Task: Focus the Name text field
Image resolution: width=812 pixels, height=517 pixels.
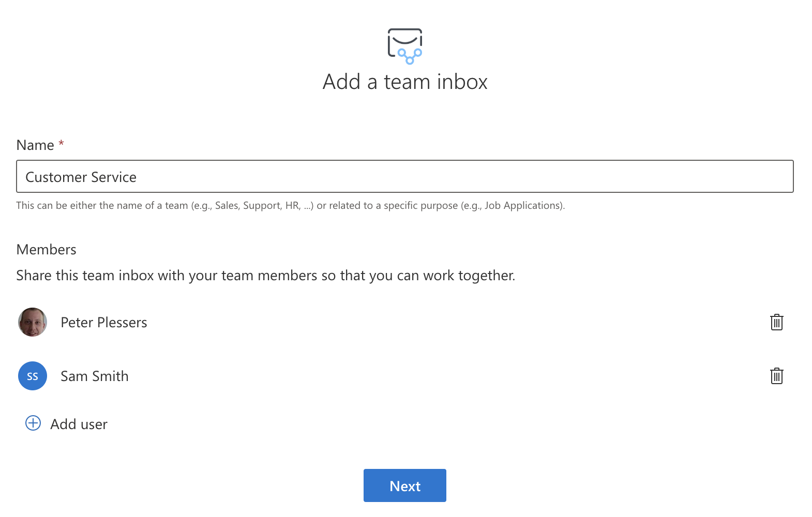Action: coord(404,177)
